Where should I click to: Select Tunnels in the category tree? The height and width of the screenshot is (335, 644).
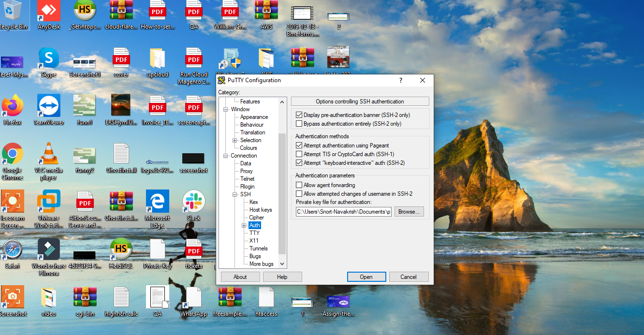258,248
